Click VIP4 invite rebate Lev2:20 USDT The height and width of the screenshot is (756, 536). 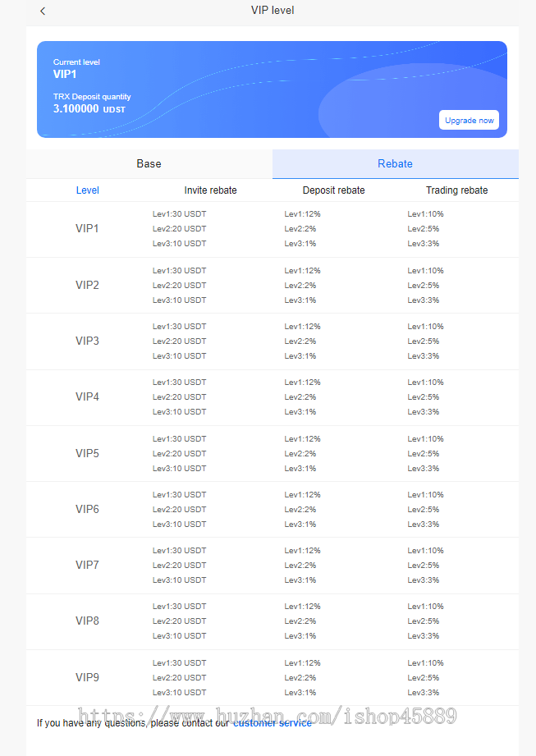pos(179,397)
